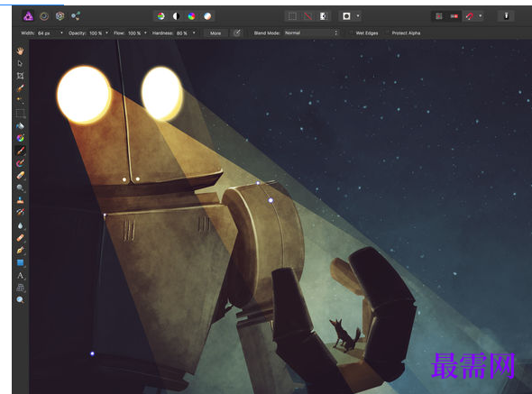Viewport: 532px width, 394px height.
Task: Toggle the Force Pixel Alignment icon
Action: point(439,16)
